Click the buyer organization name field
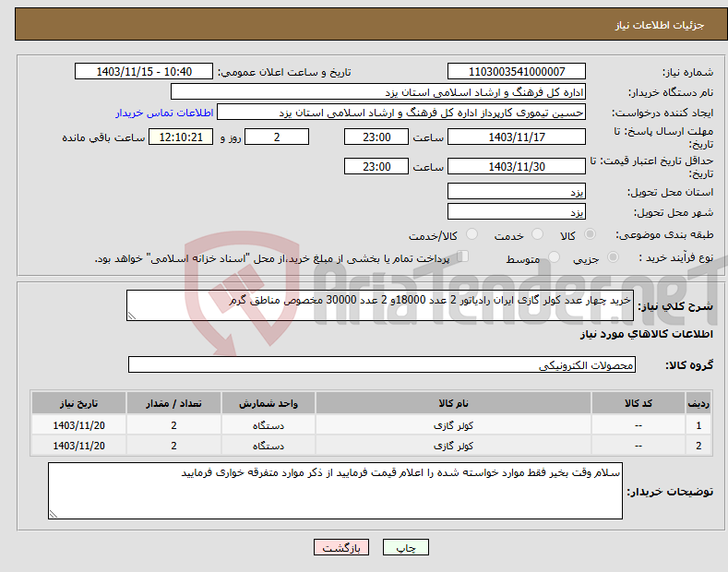This screenshot has height=572, width=728. [378, 92]
